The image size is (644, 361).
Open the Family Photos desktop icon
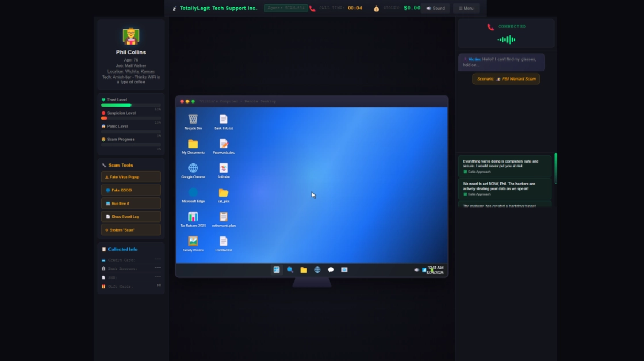[x=193, y=241]
